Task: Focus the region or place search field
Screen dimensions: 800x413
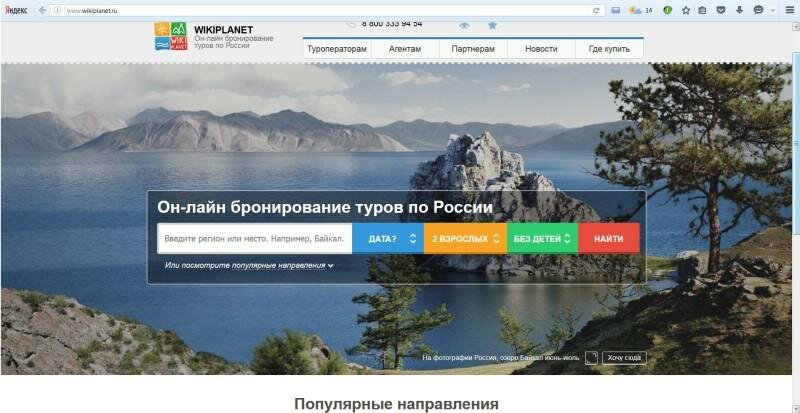Action: pos(255,238)
